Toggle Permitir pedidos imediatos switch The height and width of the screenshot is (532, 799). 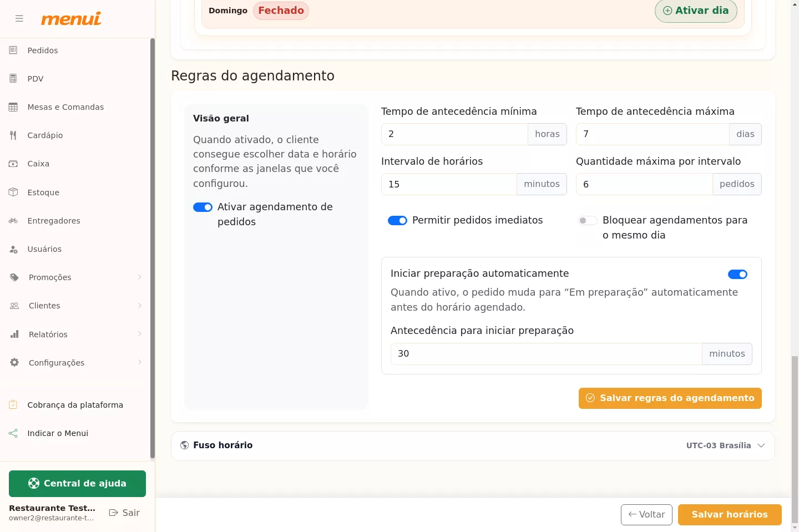click(x=397, y=220)
